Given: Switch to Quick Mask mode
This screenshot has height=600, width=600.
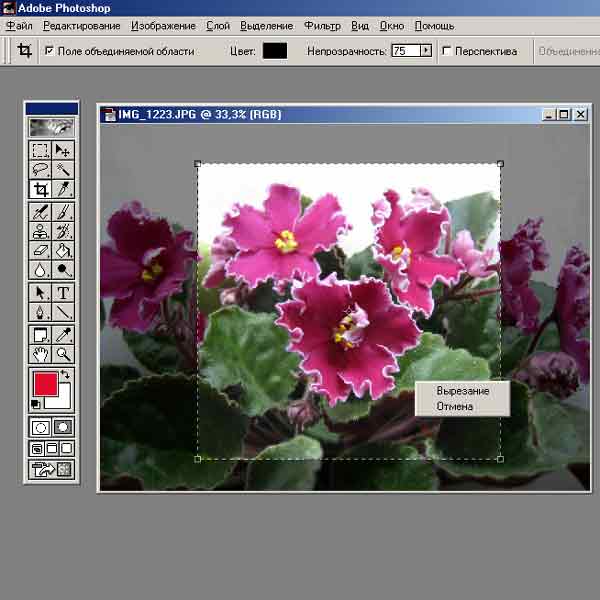Looking at the screenshot, I should [63, 427].
